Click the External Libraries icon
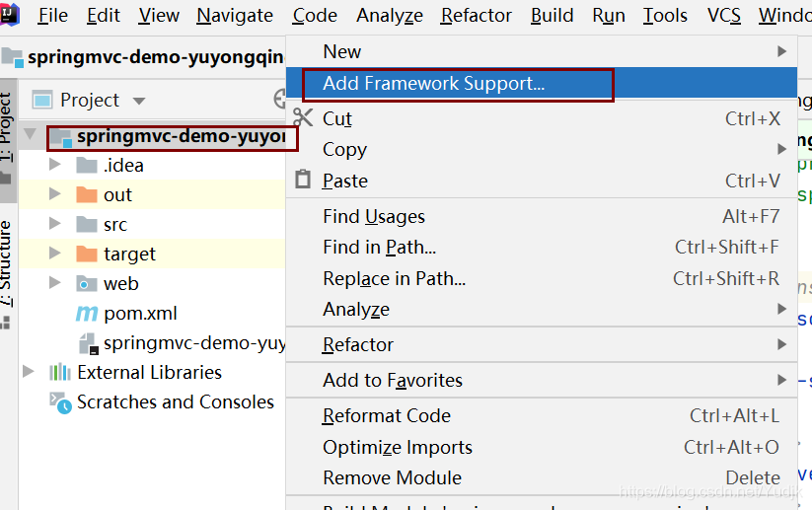Screen dimensions: 812x510 coord(60,373)
